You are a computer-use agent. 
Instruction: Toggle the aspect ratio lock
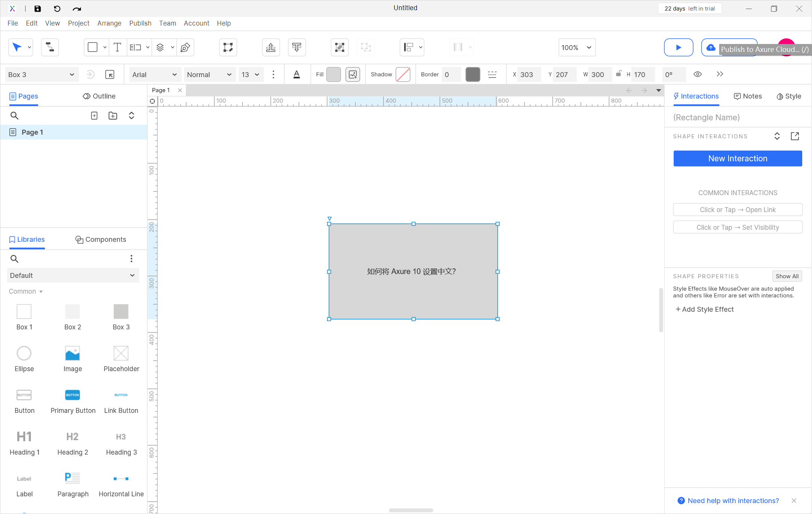point(618,74)
